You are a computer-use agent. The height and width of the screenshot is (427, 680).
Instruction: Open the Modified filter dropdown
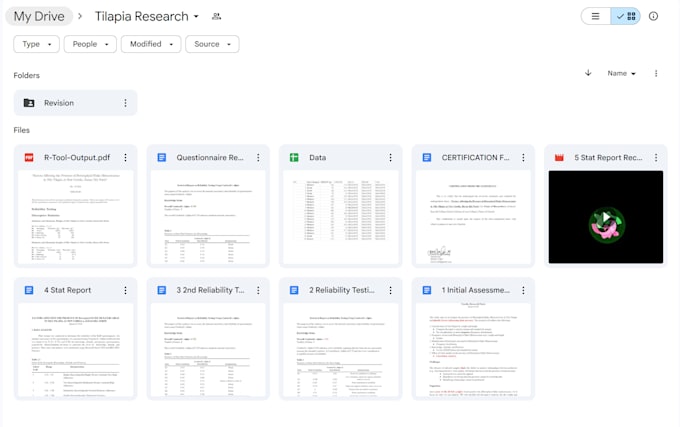pos(151,44)
